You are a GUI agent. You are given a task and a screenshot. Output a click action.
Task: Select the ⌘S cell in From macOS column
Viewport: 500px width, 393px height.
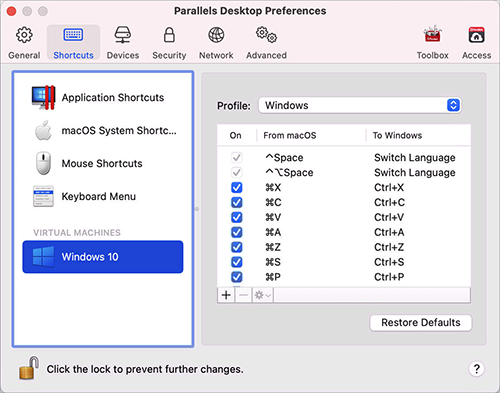point(273,262)
